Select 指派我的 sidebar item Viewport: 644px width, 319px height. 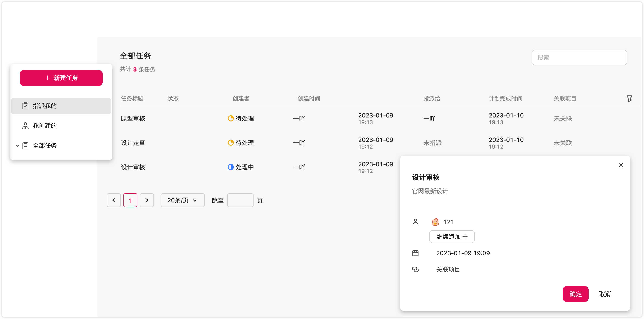[x=45, y=106]
